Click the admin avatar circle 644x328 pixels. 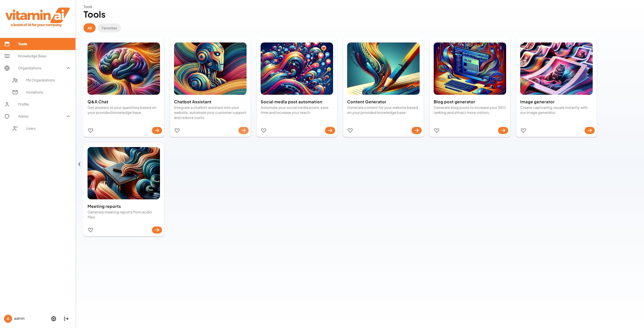coord(8,319)
